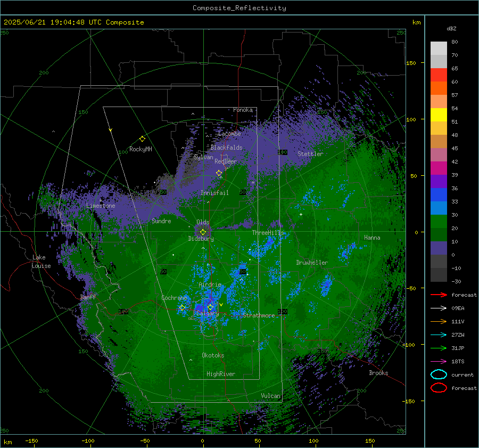Click the Sundre label
The width and height of the screenshot is (479, 448).
tap(161, 221)
